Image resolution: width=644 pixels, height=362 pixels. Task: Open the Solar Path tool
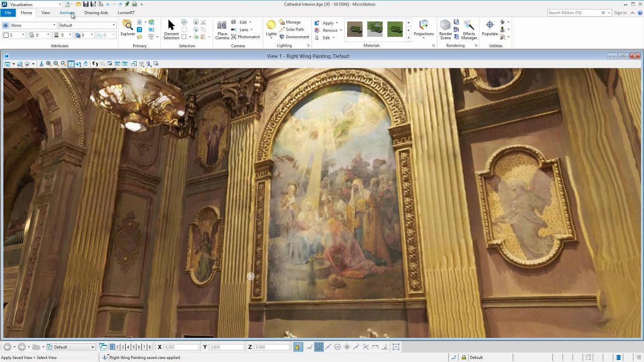tap(292, 30)
